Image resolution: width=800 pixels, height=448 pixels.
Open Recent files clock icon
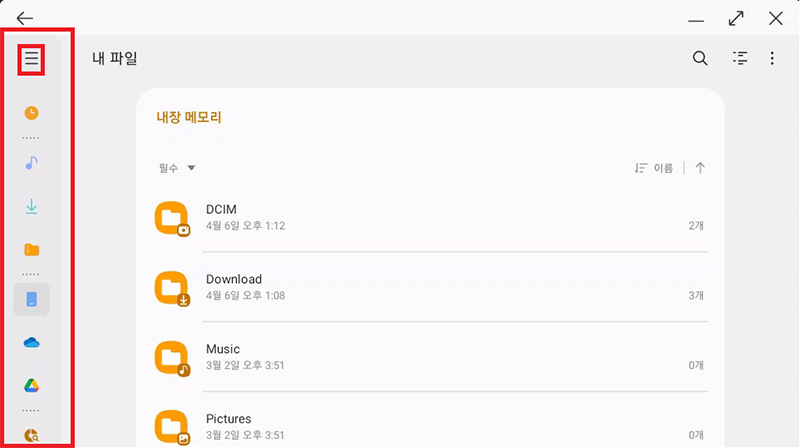pyautogui.click(x=32, y=113)
